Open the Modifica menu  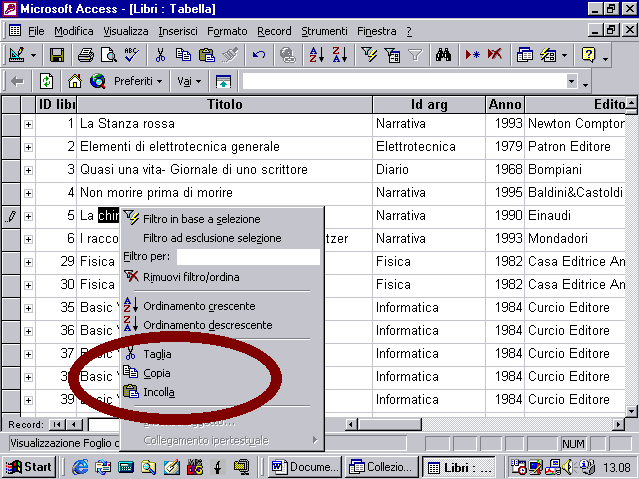coord(74,31)
